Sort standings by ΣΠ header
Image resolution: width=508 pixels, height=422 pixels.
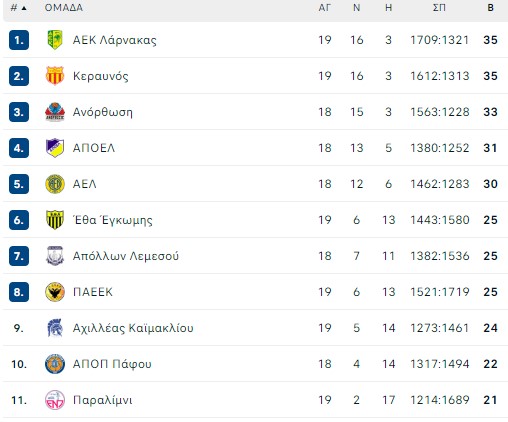(x=439, y=8)
